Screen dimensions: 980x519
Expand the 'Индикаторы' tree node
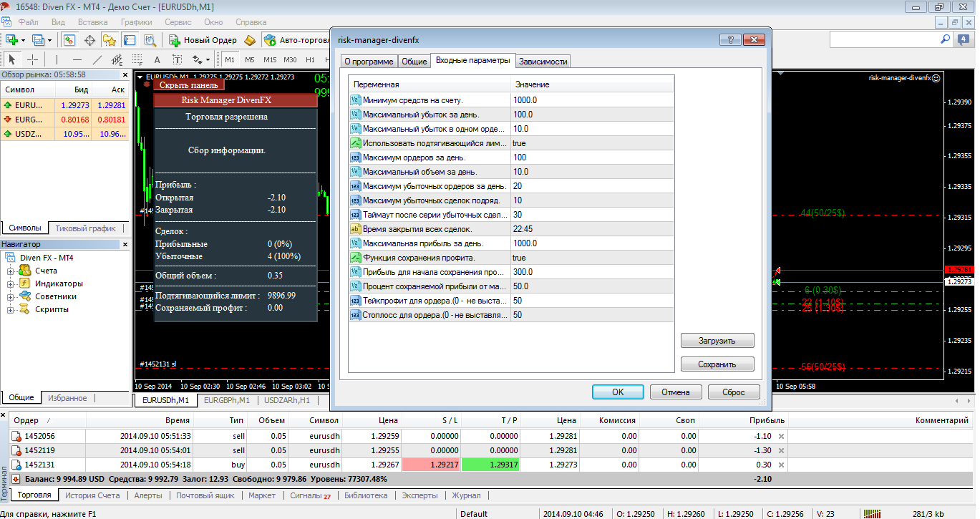tap(11, 284)
